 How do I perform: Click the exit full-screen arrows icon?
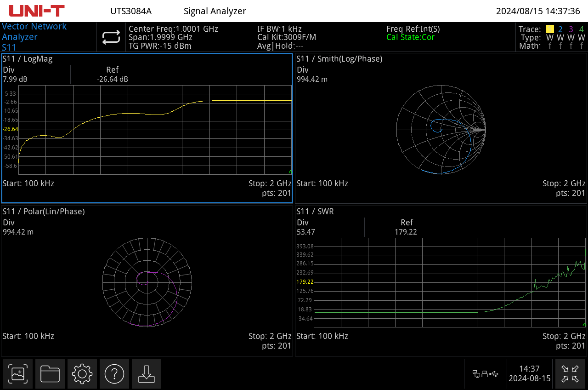pyautogui.click(x=570, y=374)
